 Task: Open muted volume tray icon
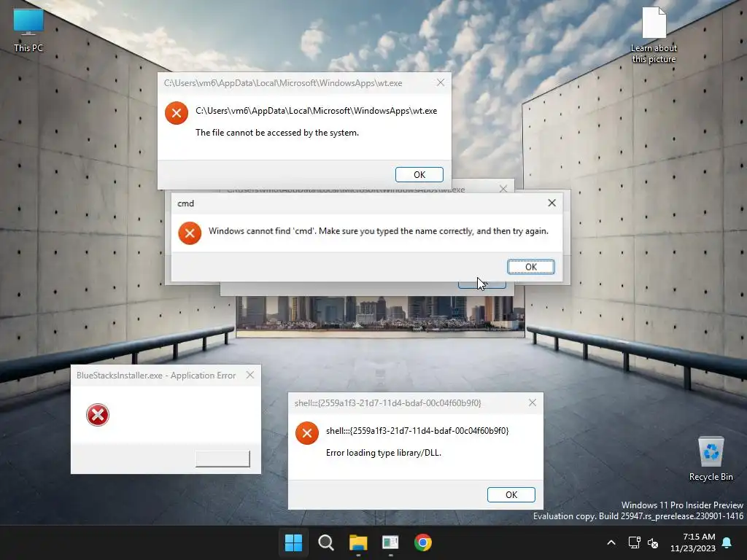click(x=653, y=542)
